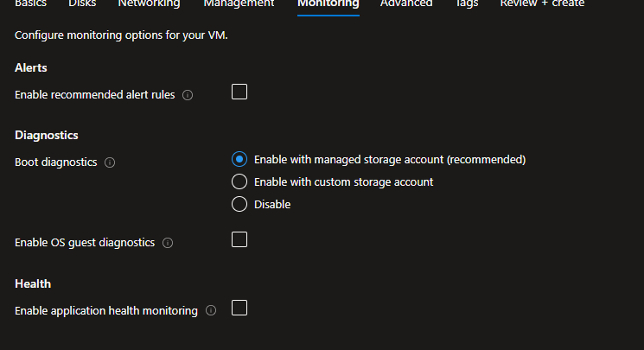The height and width of the screenshot is (350, 644).
Task: Switch to the Advanced tab
Action: click(406, 4)
